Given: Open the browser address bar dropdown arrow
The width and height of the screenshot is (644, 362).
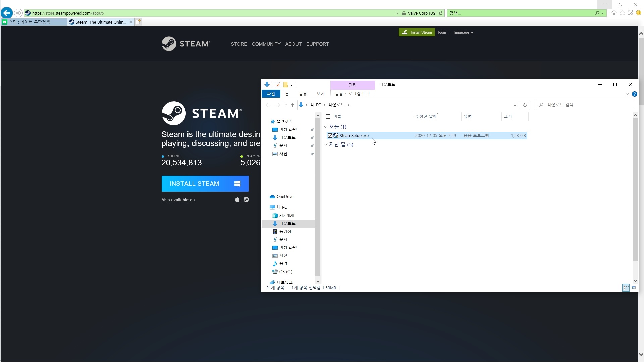Looking at the screenshot, I should [397, 13].
